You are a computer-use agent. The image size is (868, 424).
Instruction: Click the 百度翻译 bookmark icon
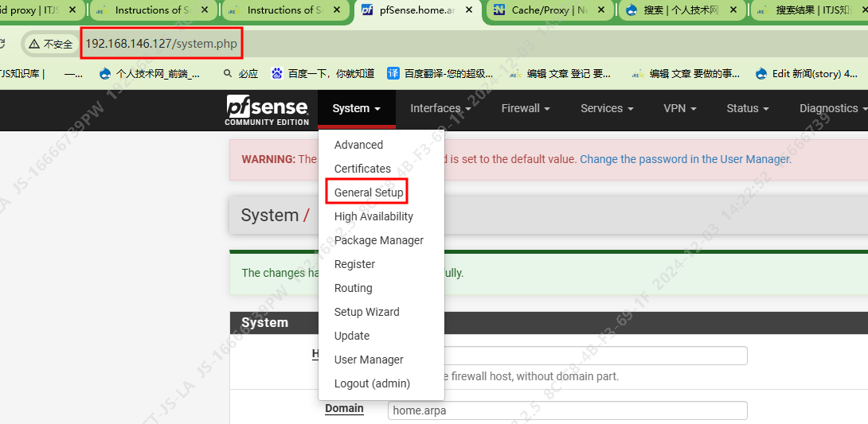click(x=393, y=73)
